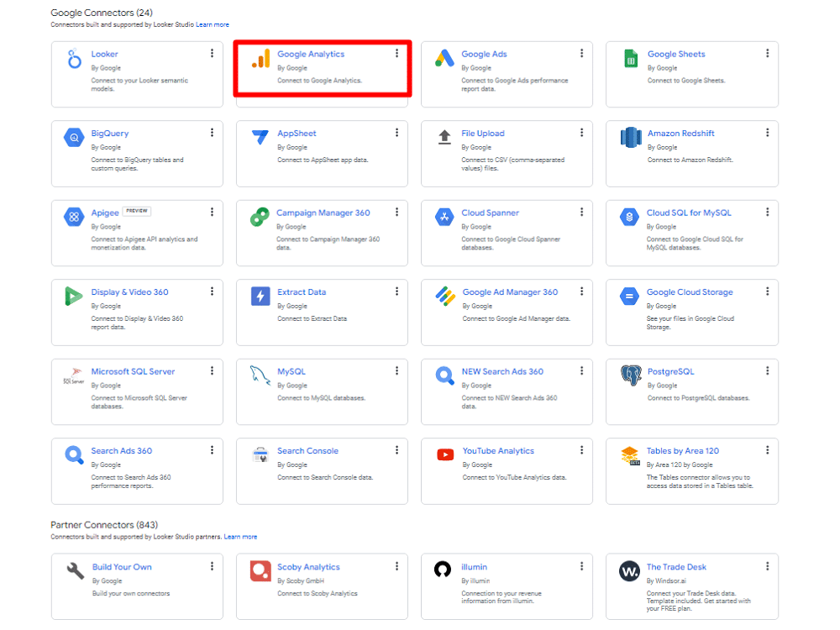Open the options menu on Amazon Redshift card
This screenshot has width=840, height=630.
coord(767,132)
